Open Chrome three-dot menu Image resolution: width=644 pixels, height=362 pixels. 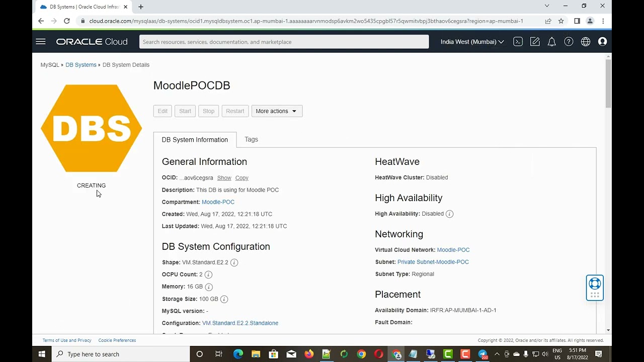tap(603, 21)
